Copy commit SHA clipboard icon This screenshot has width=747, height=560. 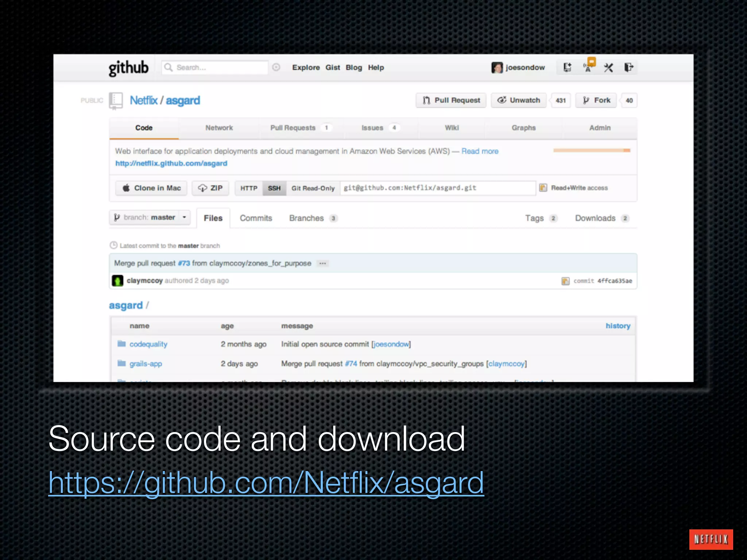pyautogui.click(x=565, y=281)
